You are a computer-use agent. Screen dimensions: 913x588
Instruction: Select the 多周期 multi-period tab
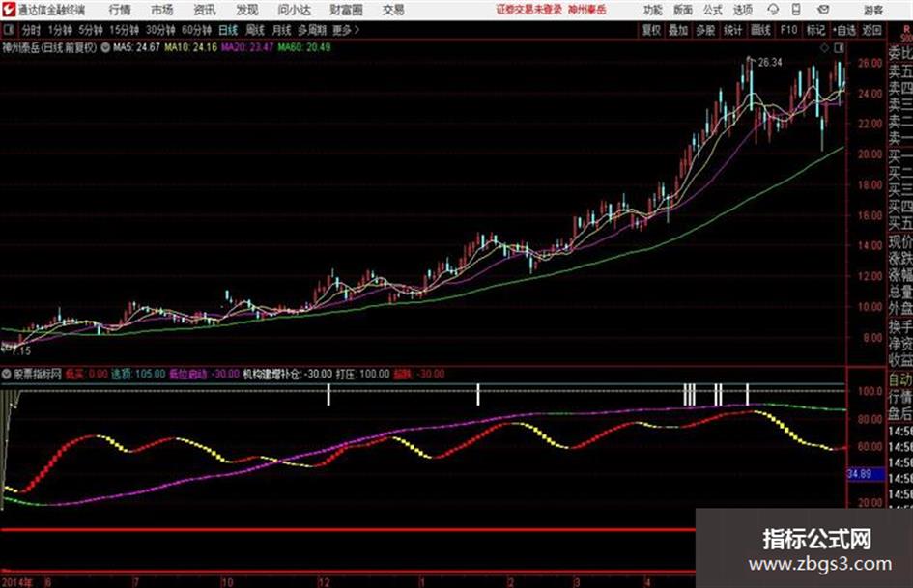tap(312, 30)
